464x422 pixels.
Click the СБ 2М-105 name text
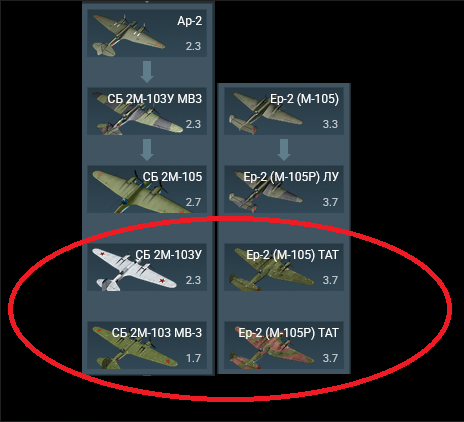(x=172, y=177)
